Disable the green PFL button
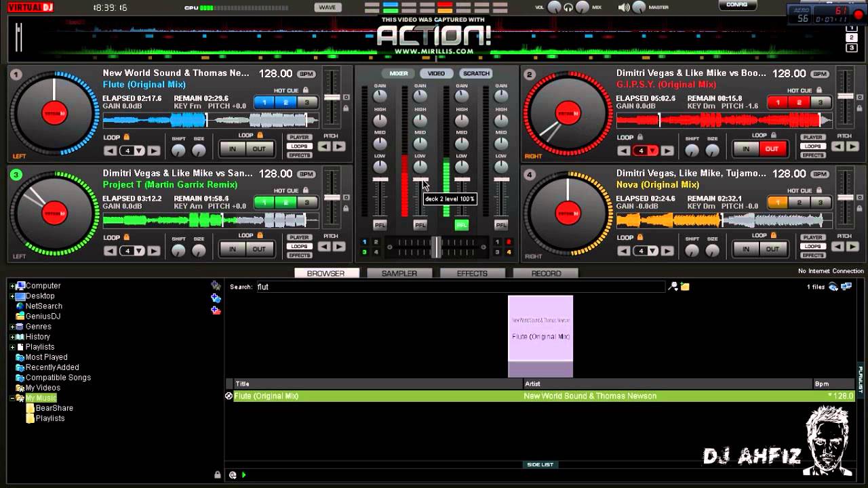Image resolution: width=868 pixels, height=488 pixels. coord(462,225)
